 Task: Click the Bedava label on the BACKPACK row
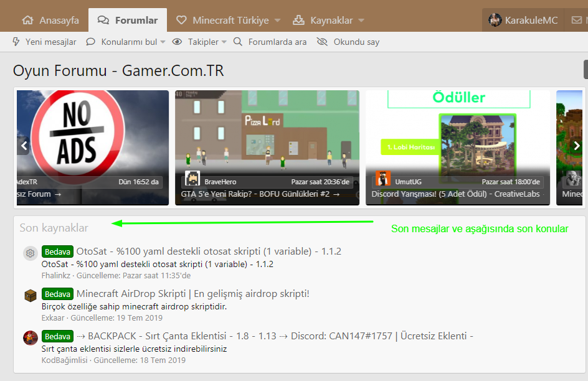pyautogui.click(x=57, y=336)
